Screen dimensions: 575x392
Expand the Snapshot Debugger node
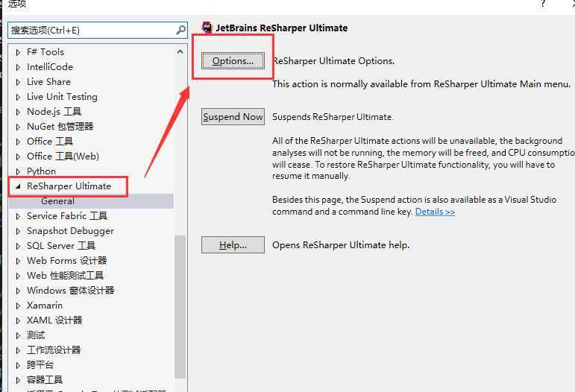click(x=18, y=232)
